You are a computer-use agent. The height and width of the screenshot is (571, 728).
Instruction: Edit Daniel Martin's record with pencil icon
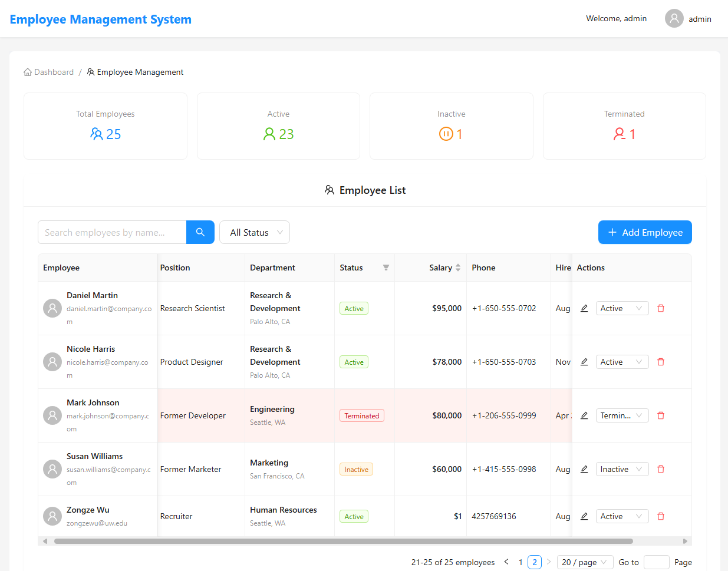click(x=584, y=308)
